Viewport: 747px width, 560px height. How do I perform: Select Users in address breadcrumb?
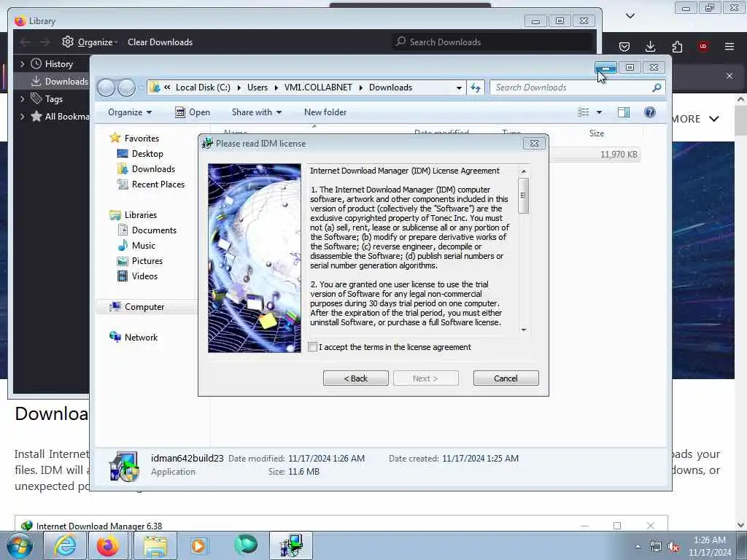pyautogui.click(x=258, y=87)
